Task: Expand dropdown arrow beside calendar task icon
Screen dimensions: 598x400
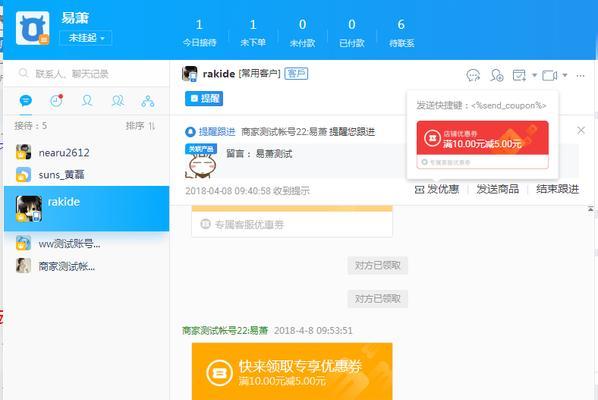Action: [x=534, y=75]
